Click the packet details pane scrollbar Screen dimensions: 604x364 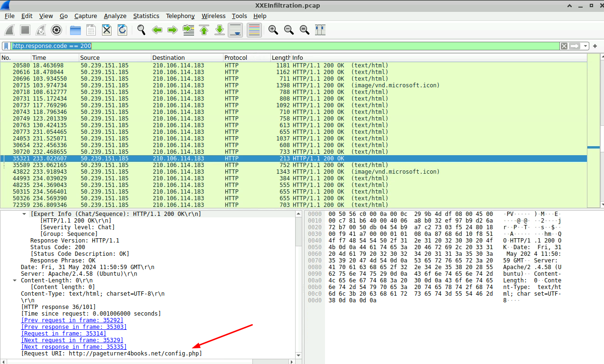(x=298, y=285)
